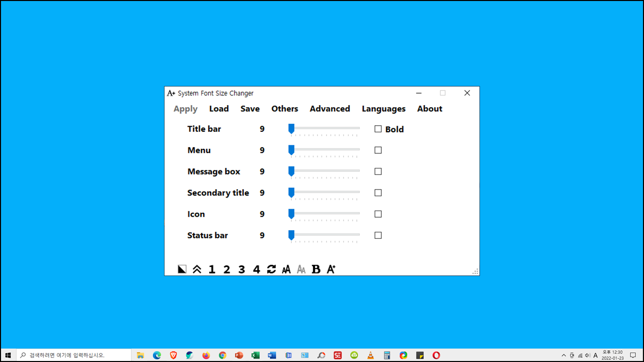Viewport: 644px width, 362px height.
Task: Load profile number 1
Action: click(212, 269)
